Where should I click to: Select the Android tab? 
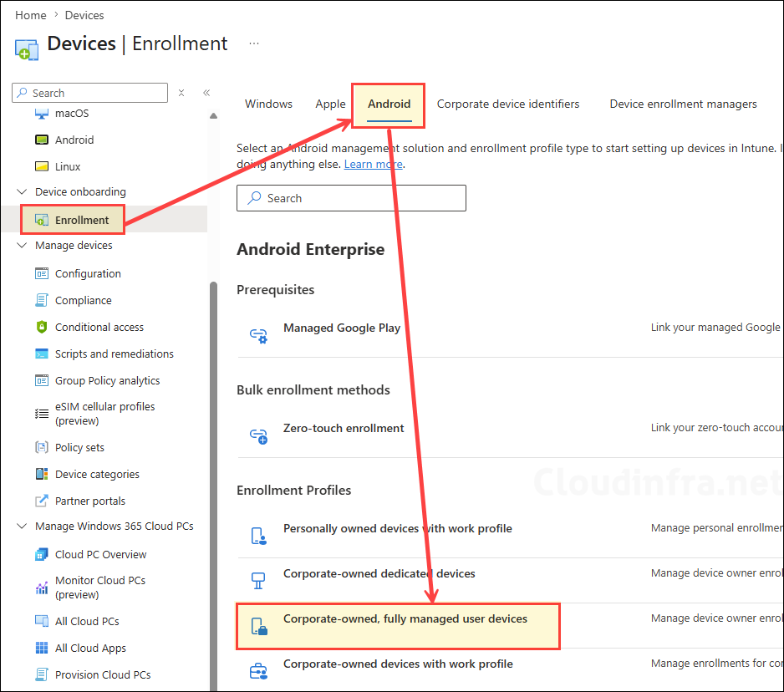(389, 104)
